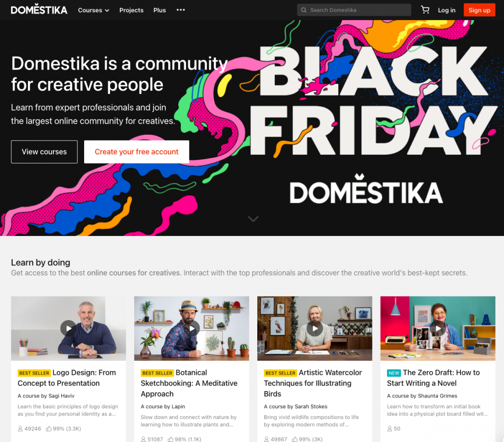This screenshot has width=504, height=442.
Task: Play The Zero Draft course video preview
Action: coord(438,328)
